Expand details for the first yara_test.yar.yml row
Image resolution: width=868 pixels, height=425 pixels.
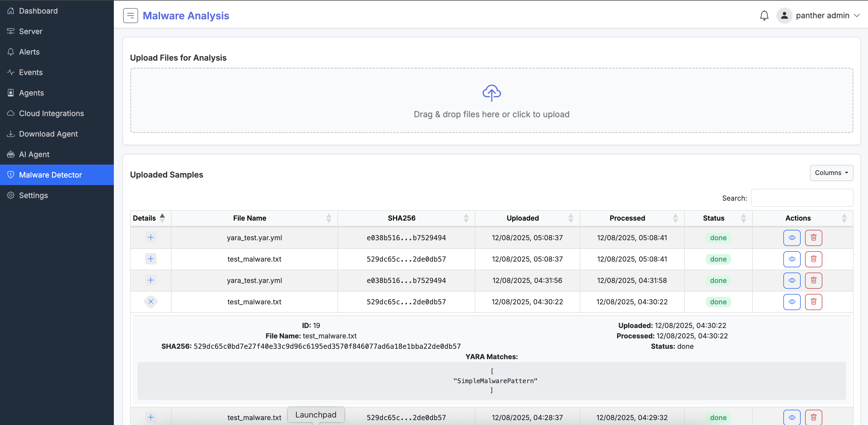point(151,237)
